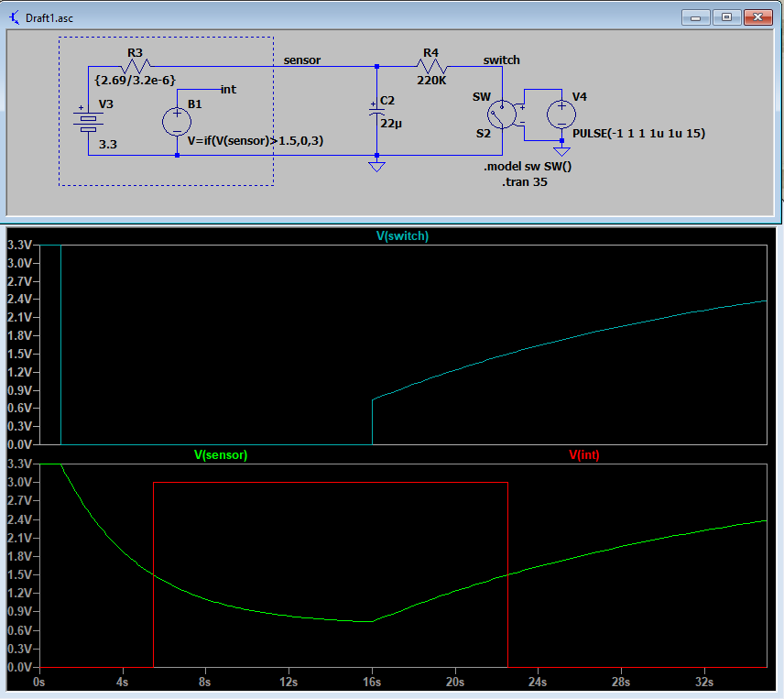Image resolution: width=784 pixels, height=699 pixels.
Task: Close the Draft1.asc schematic window
Action: pos(758,17)
